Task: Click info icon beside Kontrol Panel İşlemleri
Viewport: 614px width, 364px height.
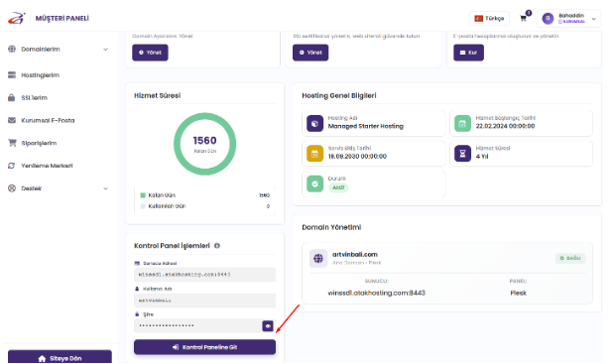Action: coord(217,246)
